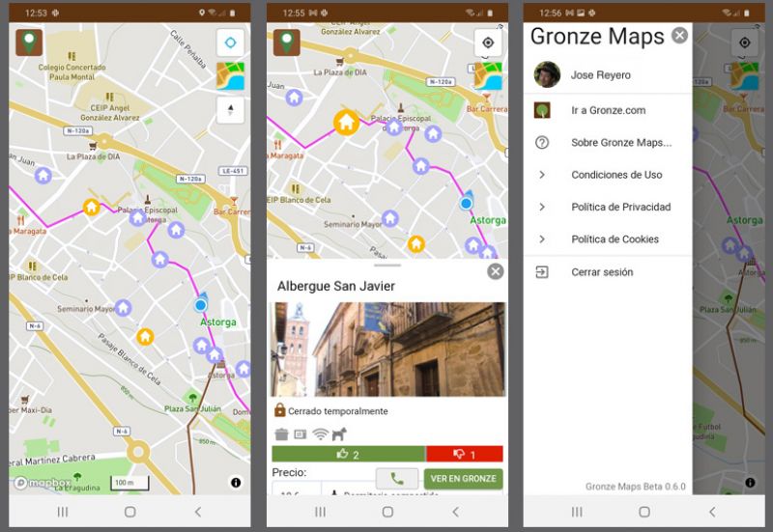Open Albergue San Javier photo
This screenshot has height=532, width=773.
tap(388, 350)
